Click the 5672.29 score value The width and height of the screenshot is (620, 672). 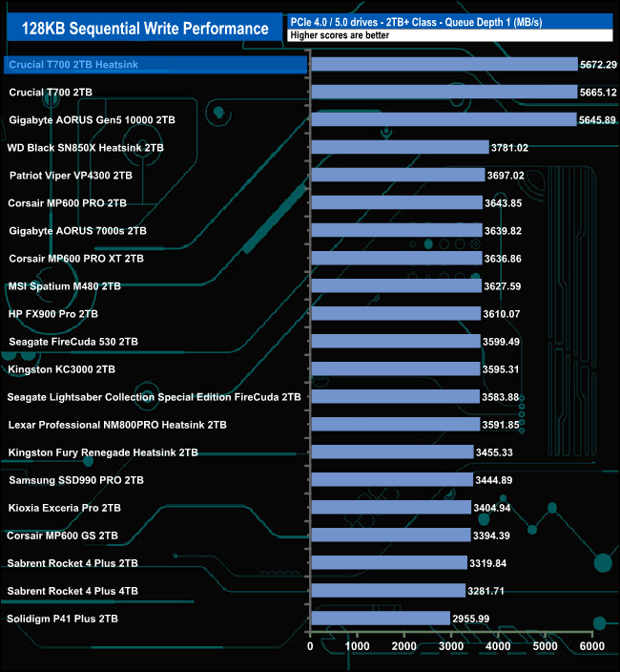(598, 65)
